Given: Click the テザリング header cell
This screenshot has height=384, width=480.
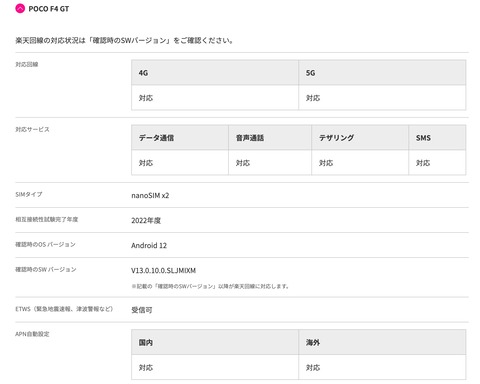Looking at the screenshot, I should point(360,138).
